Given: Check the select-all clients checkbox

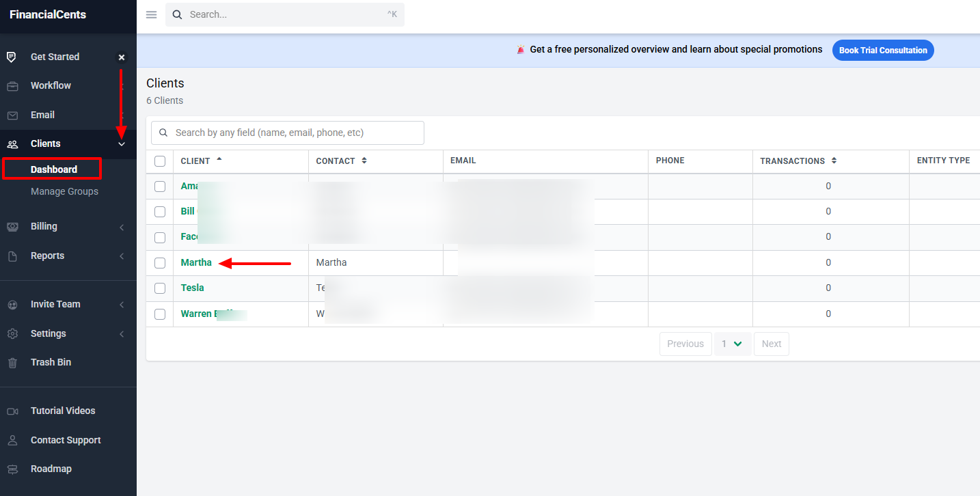Looking at the screenshot, I should [159, 161].
